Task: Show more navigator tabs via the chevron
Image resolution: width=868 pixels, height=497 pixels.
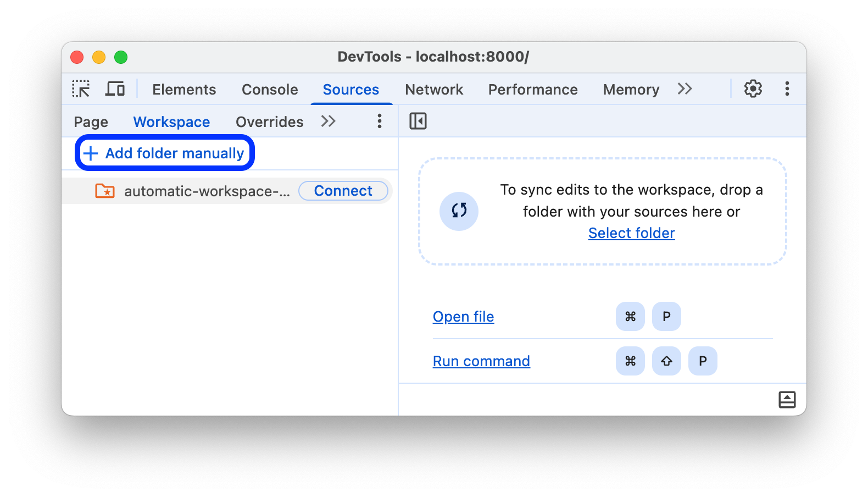Action: coord(328,122)
